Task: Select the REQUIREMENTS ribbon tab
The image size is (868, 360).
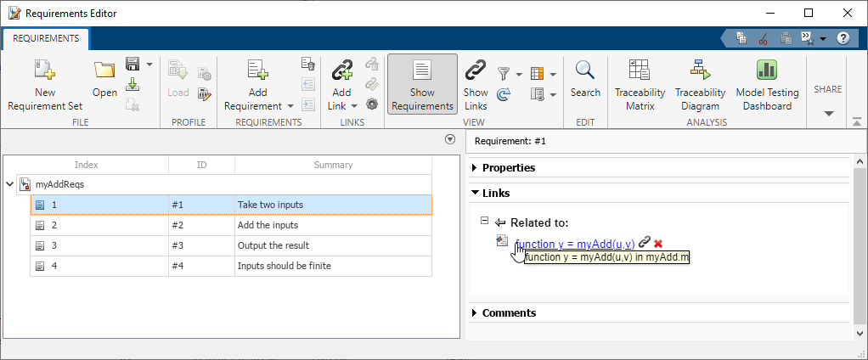Action: pyautogui.click(x=46, y=38)
